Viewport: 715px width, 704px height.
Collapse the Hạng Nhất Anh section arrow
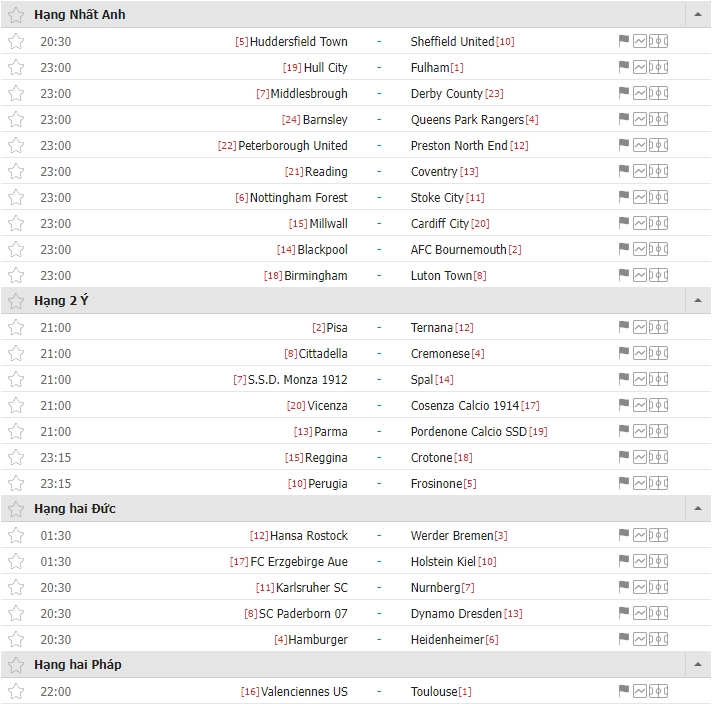point(697,15)
